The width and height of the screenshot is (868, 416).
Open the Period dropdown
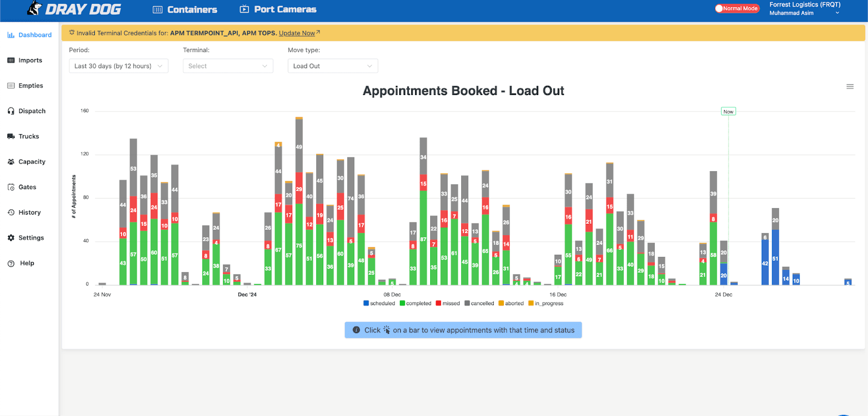118,66
